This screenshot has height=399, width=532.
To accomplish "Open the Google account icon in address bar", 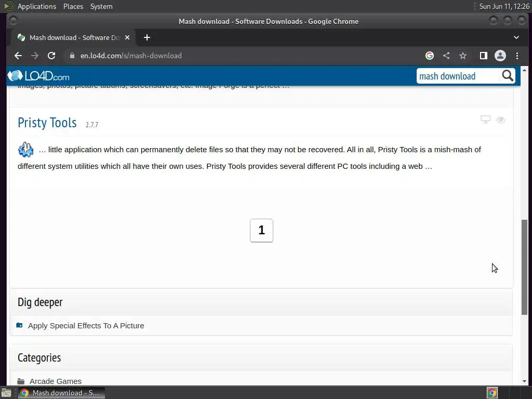I will point(430,56).
